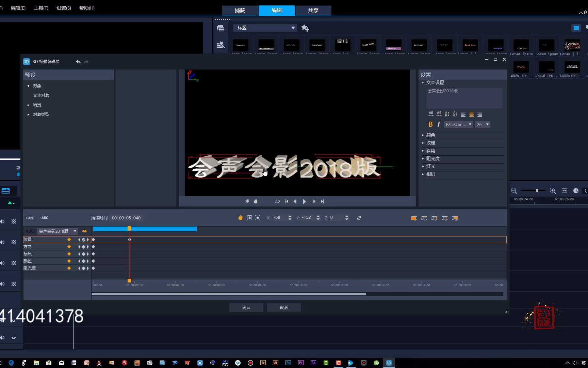The width and height of the screenshot is (588, 368).
Task: Click the 取消 button
Action: coord(284,307)
